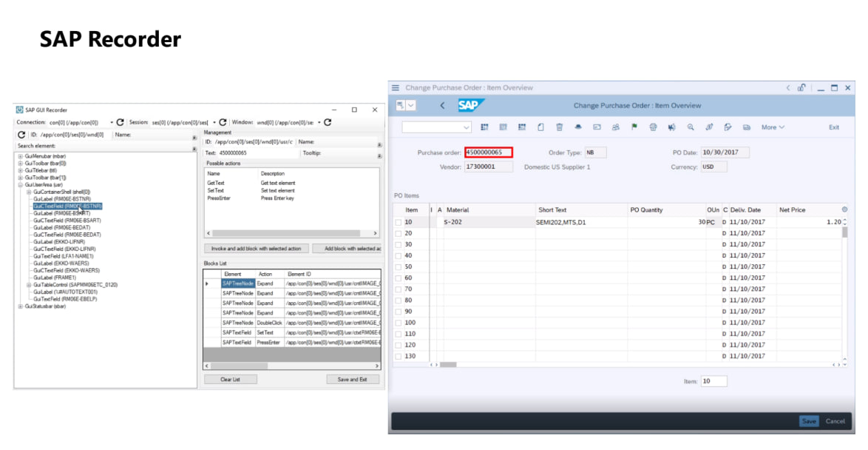Click the trash delete icon in SAP toolbar
The width and height of the screenshot is (868, 450).
tap(559, 127)
